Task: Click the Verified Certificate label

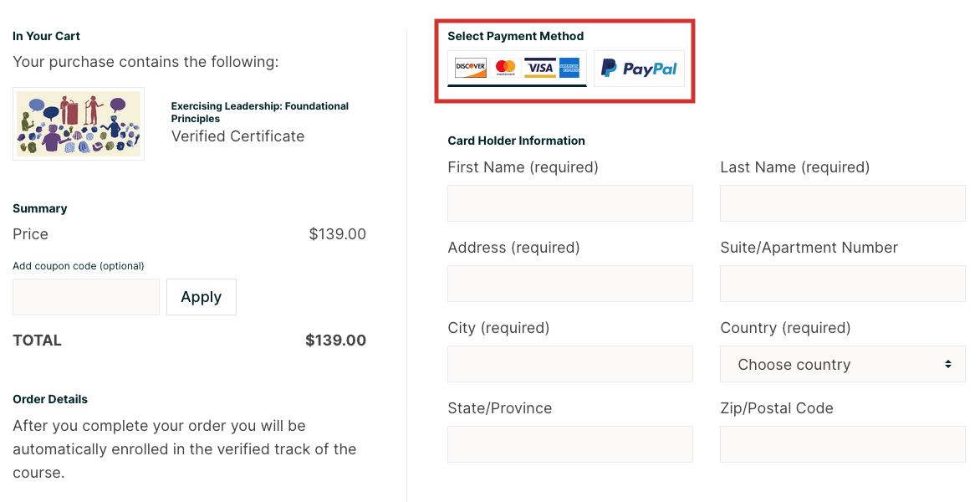Action: pyautogui.click(x=237, y=136)
